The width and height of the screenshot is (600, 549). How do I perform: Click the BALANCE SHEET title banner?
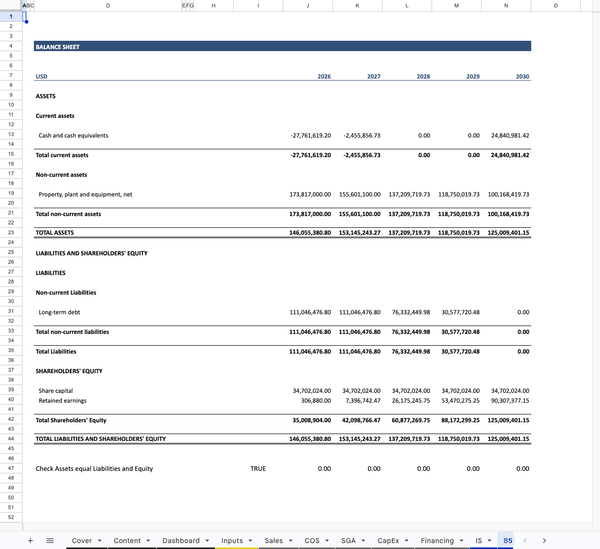281,46
